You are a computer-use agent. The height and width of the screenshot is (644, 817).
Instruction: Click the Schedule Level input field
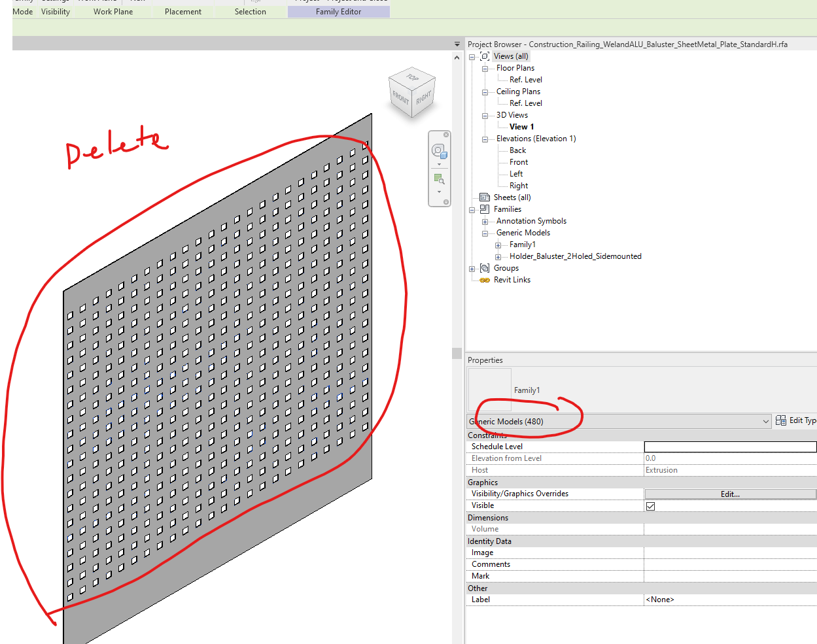point(730,447)
